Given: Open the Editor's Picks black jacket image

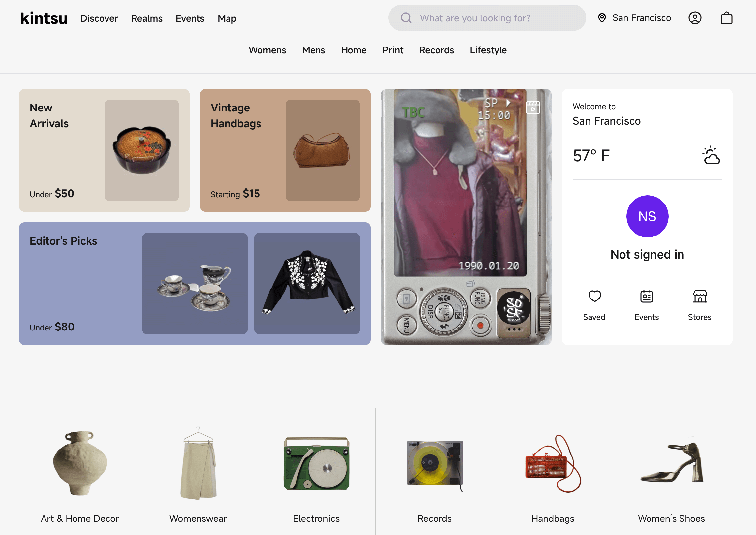Looking at the screenshot, I should 307,284.
